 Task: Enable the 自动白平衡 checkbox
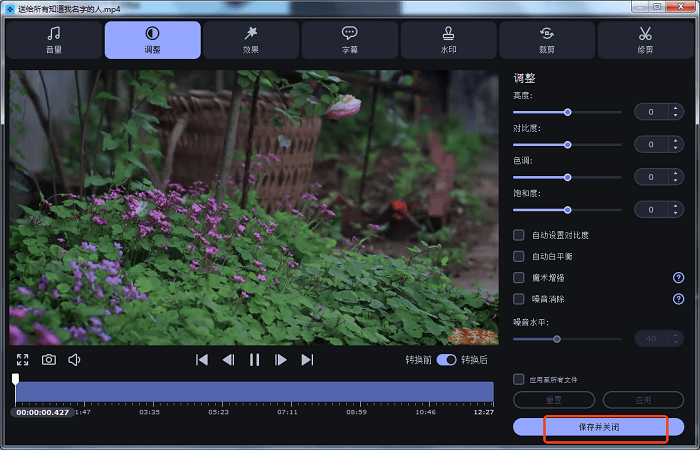point(518,256)
